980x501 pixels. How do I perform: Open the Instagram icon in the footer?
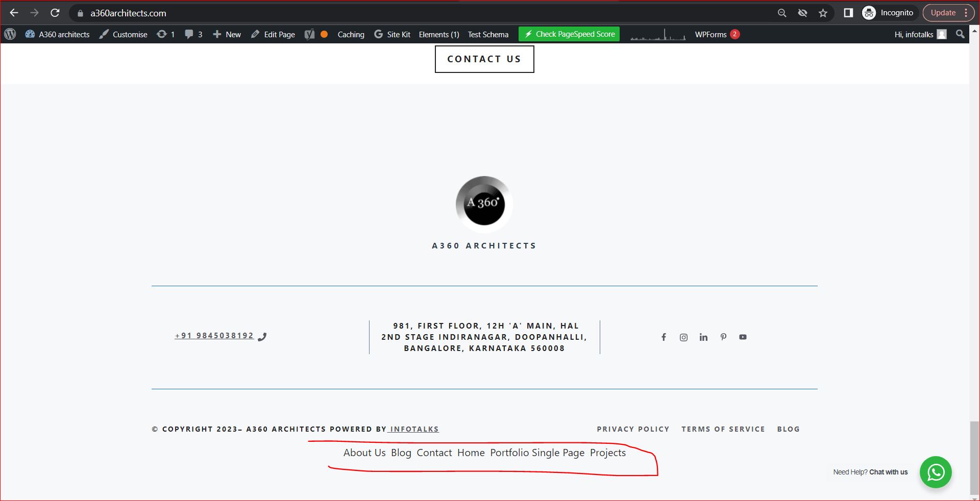683,337
